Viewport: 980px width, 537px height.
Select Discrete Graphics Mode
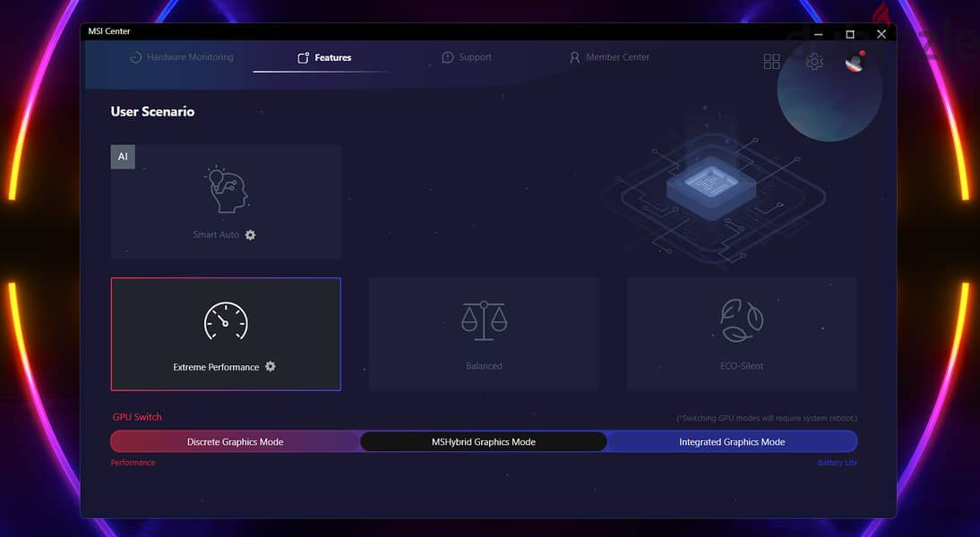(x=235, y=441)
